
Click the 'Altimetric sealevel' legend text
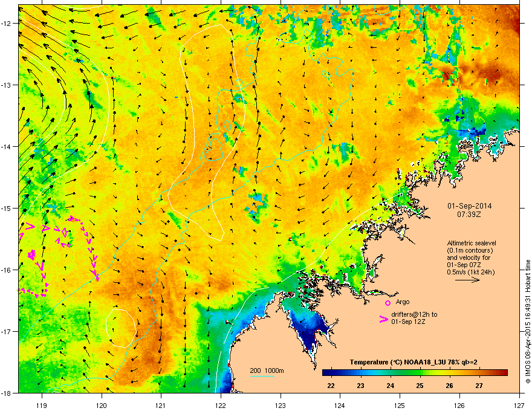[472, 243]
